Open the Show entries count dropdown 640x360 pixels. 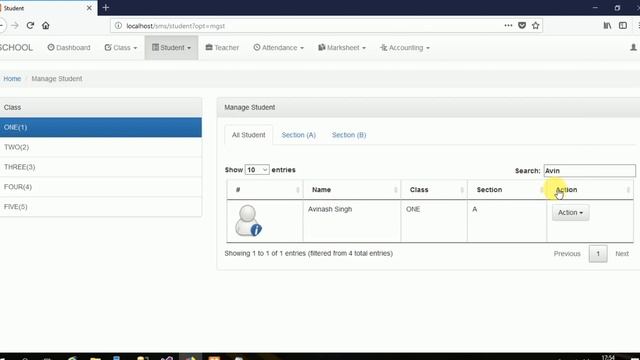tap(257, 170)
